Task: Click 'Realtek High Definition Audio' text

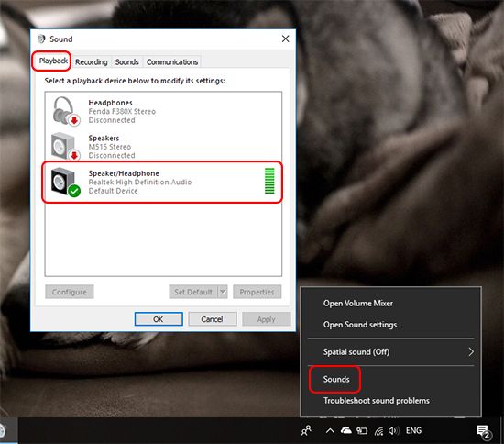Action: pyautogui.click(x=140, y=183)
